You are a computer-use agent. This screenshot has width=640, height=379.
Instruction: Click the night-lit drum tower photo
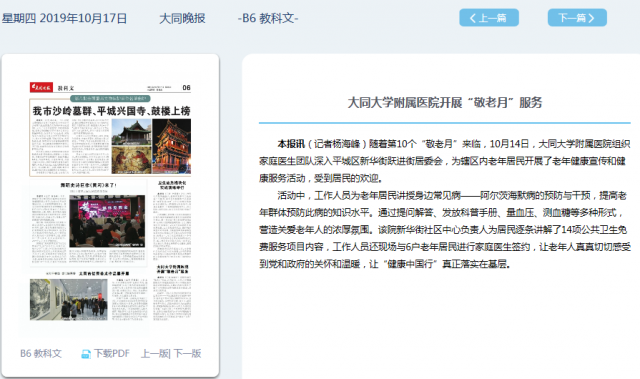171,146
